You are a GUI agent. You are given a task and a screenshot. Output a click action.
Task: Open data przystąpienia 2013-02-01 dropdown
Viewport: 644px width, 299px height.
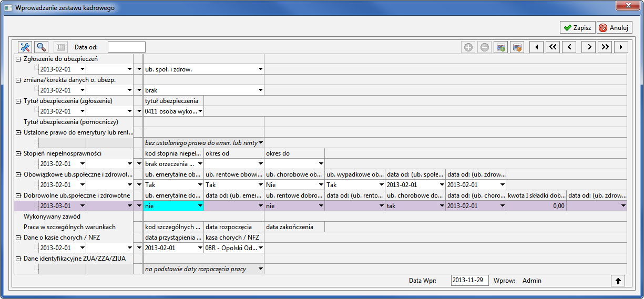(200, 248)
